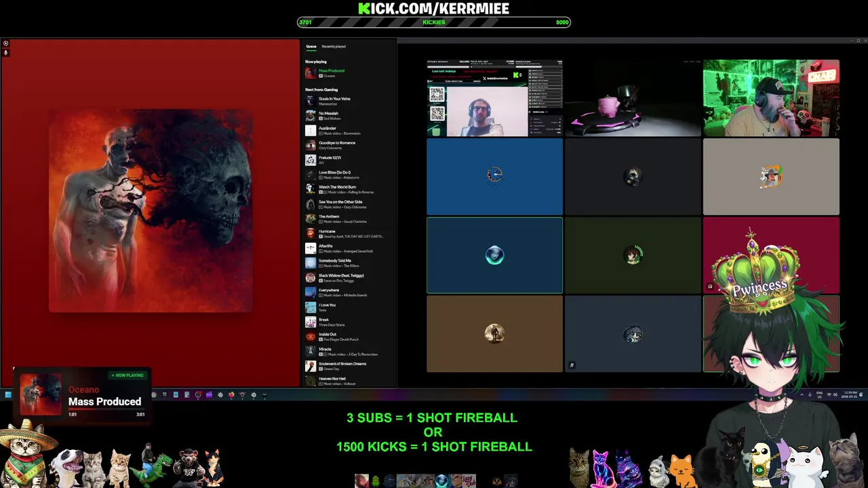This screenshot has width=868, height=488.
Task: Play Heaven Nor Hell by Volbeat
Action: pyautogui.click(x=349, y=381)
